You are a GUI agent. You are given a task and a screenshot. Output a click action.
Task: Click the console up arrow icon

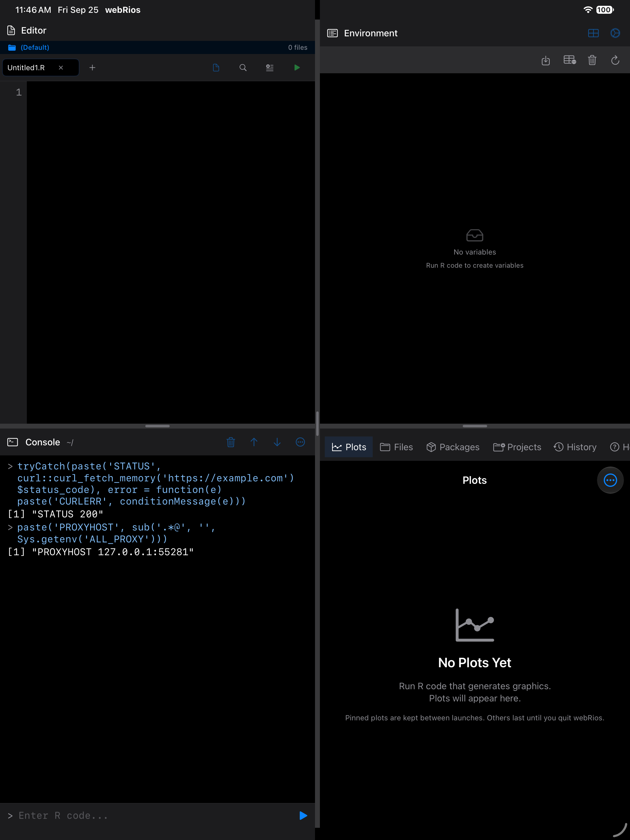[x=254, y=442]
